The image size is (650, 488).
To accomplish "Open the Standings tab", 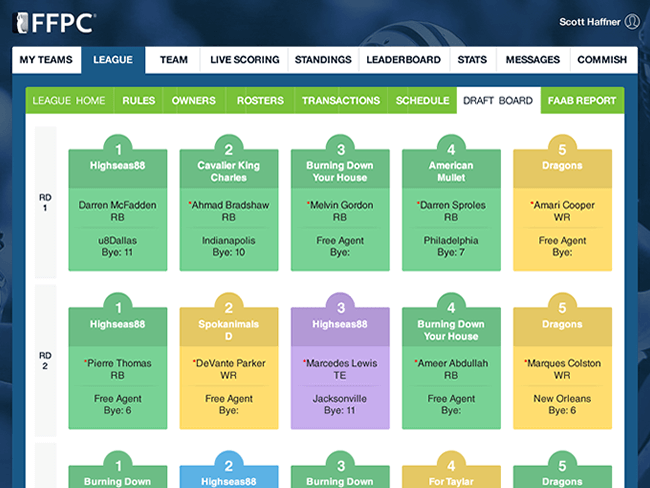I will pos(323,60).
